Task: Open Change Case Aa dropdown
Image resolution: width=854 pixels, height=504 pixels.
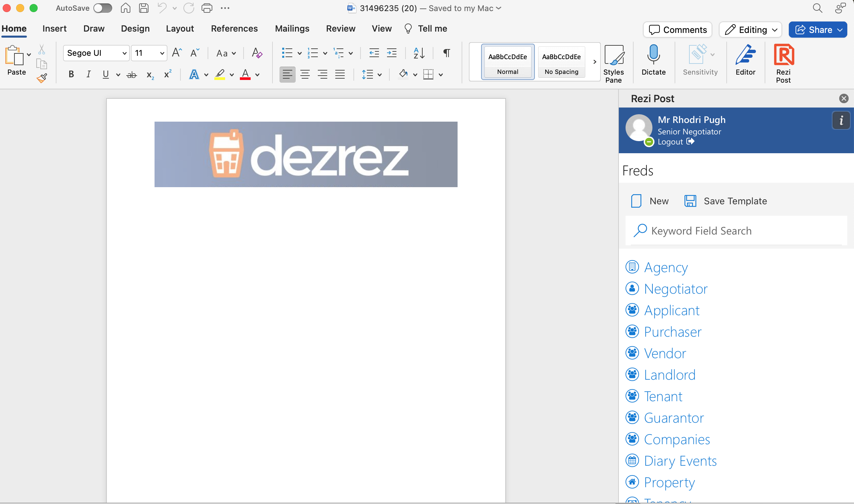Action: 226,53
